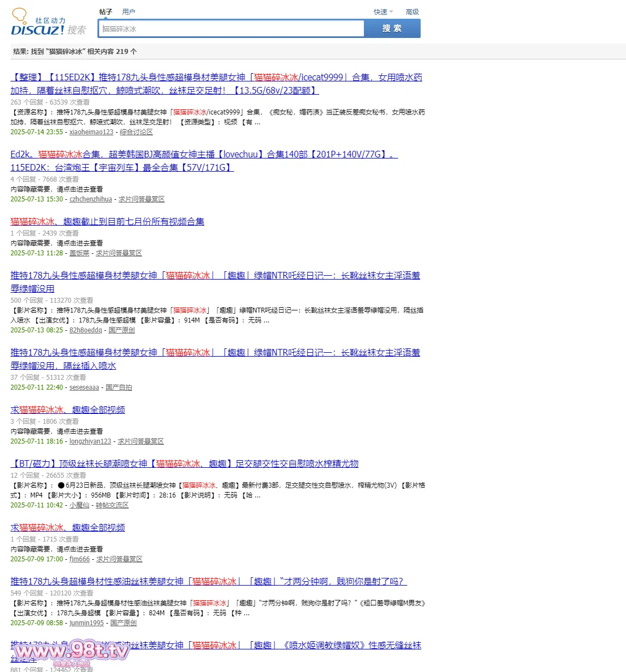Open author profile xiaoheimao123

(x=91, y=132)
